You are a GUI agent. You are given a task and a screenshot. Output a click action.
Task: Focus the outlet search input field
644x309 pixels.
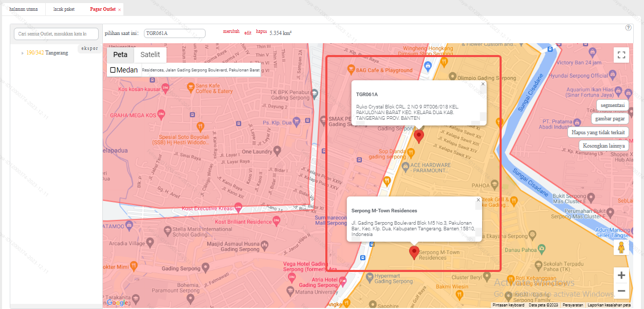pyautogui.click(x=56, y=34)
